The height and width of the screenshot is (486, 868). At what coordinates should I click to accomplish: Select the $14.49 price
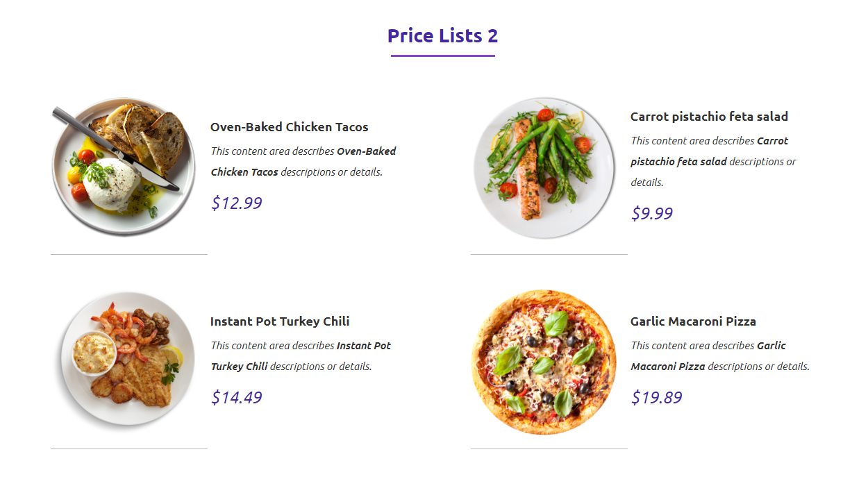pos(237,398)
